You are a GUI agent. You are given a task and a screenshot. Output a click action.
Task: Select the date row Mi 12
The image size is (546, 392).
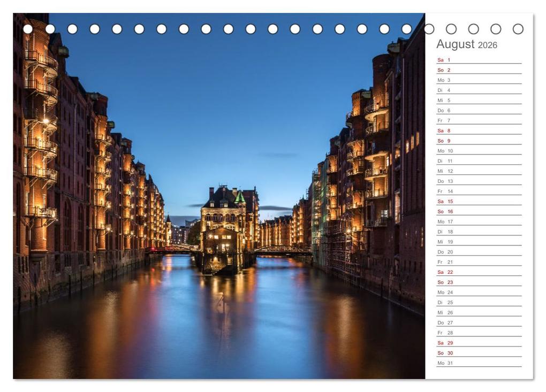point(479,171)
